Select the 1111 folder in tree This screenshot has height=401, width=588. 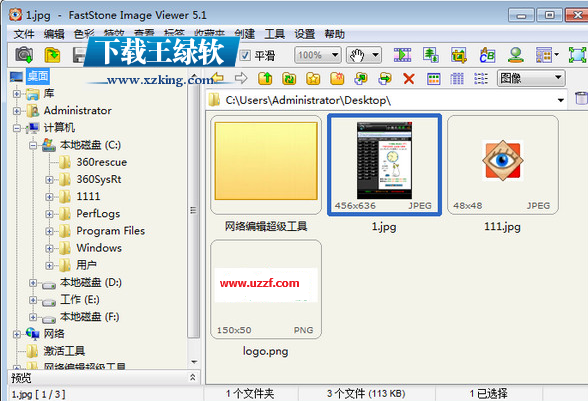coord(88,196)
